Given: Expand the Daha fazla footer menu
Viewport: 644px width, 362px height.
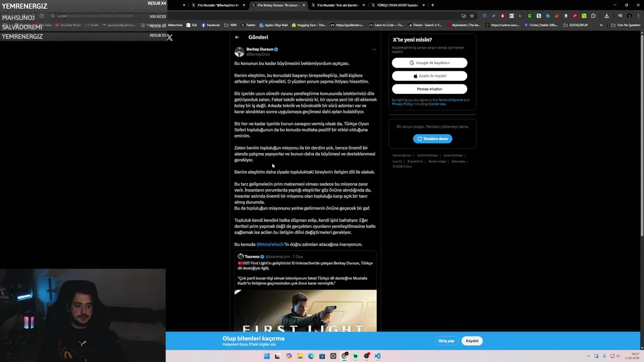Looking at the screenshot, I should coord(459,161).
